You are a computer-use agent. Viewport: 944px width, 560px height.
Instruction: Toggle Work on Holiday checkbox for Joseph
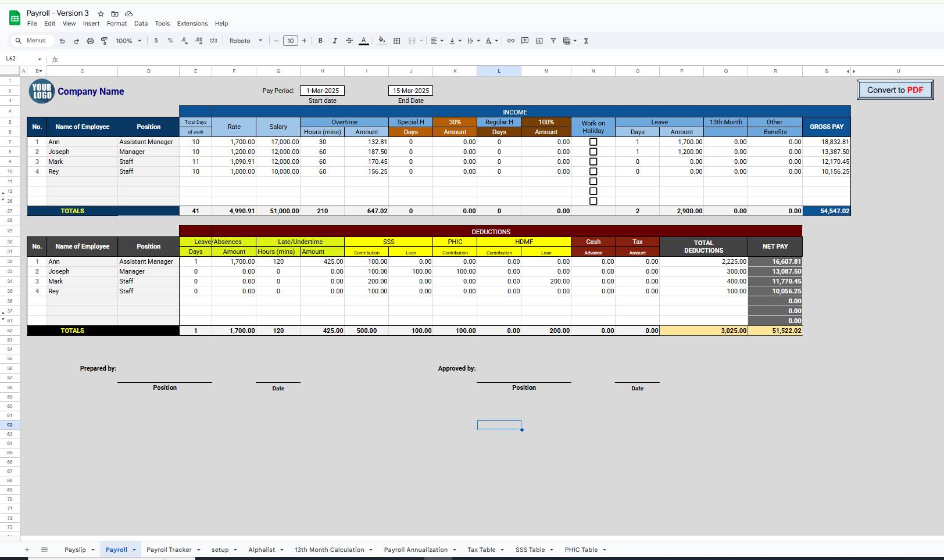[593, 152]
